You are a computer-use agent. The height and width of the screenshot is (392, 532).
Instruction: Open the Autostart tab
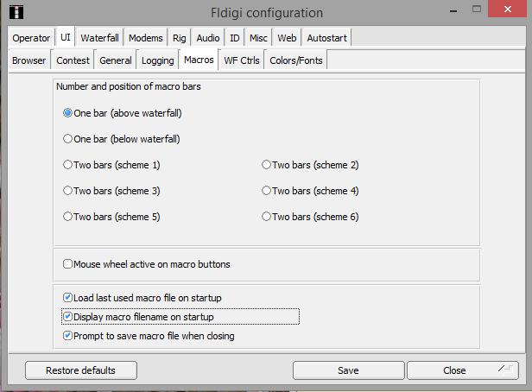(326, 38)
